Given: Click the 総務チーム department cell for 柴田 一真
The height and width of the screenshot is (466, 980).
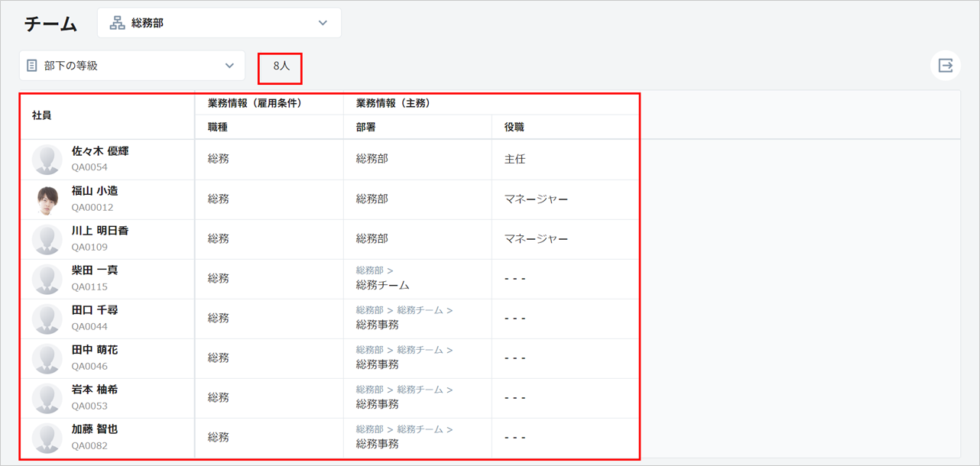Looking at the screenshot, I should click(383, 285).
